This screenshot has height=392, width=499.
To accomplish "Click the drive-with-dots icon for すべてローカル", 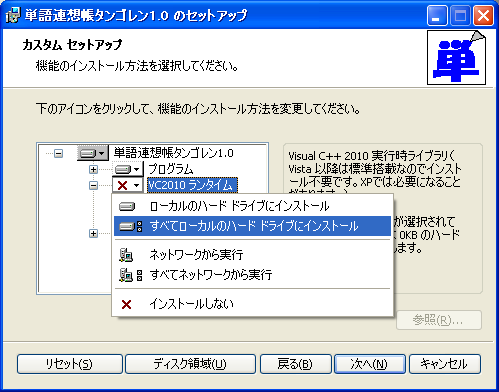I will [131, 227].
